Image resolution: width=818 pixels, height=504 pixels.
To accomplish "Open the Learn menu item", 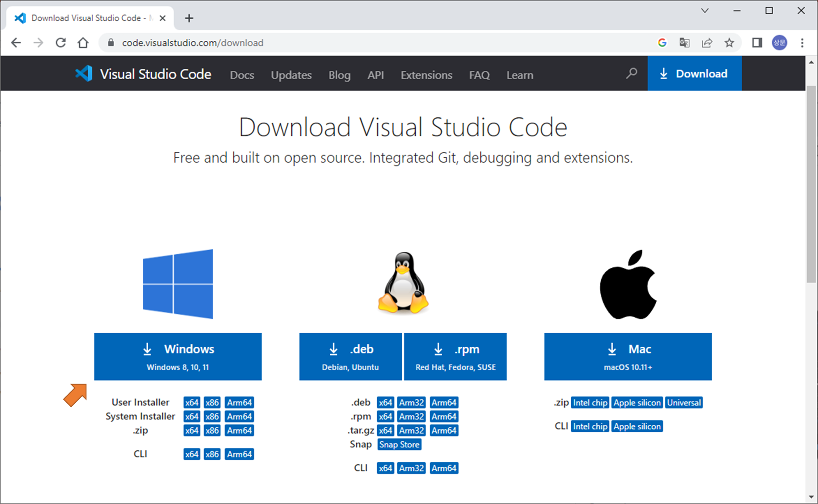I will click(520, 75).
